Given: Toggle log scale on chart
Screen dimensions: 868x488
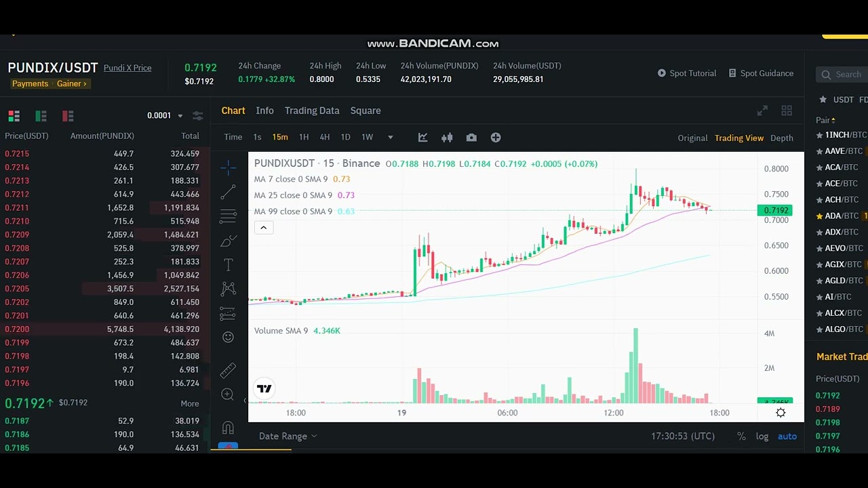Looking at the screenshot, I should tap(762, 436).
